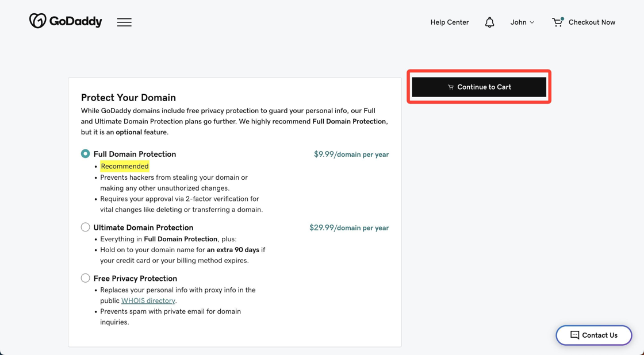Click 'Prevents hackers from stealing' bullet
This screenshot has width=644, height=355.
(174, 183)
